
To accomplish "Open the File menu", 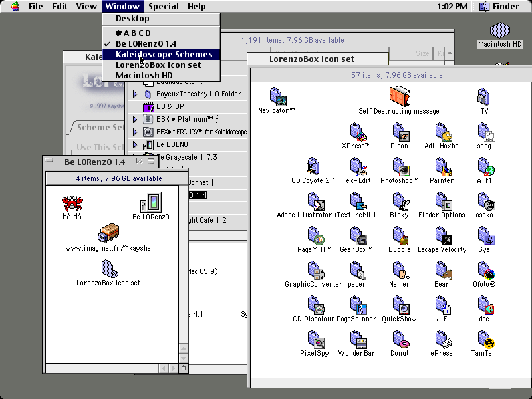I will (36, 7).
